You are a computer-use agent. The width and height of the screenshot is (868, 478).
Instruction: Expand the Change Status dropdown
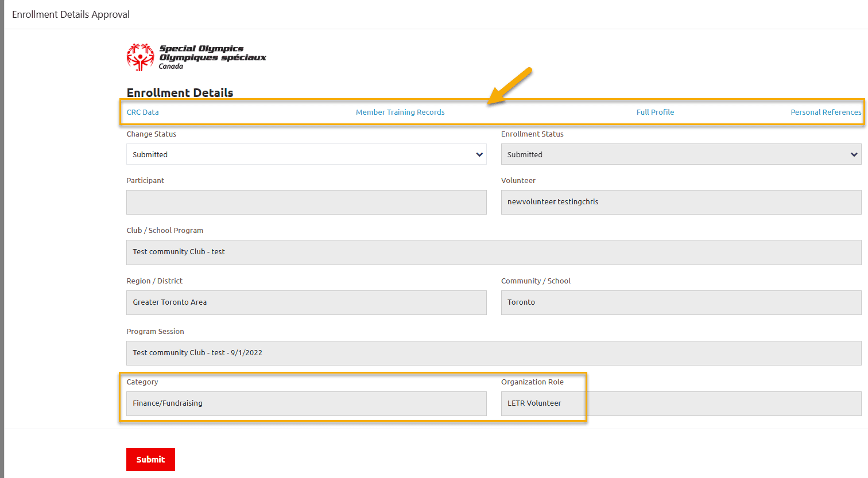(307, 154)
